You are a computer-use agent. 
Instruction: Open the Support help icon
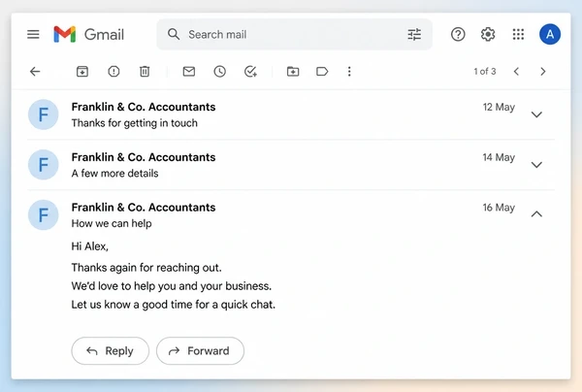tap(458, 35)
